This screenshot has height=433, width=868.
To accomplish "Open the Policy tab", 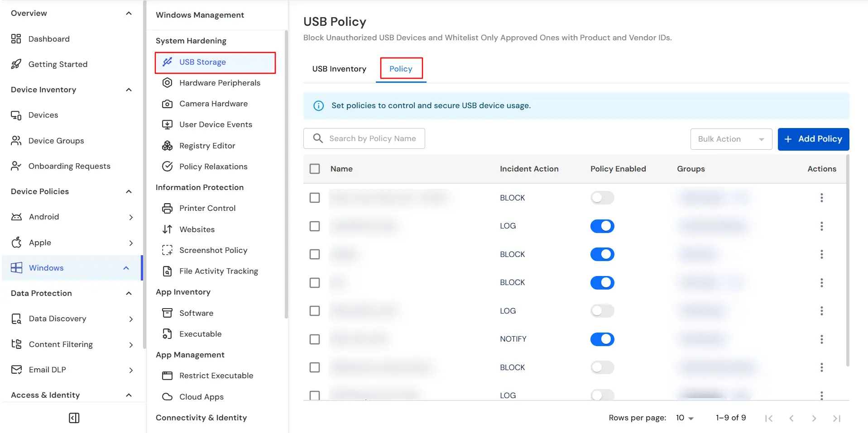I will tap(401, 68).
